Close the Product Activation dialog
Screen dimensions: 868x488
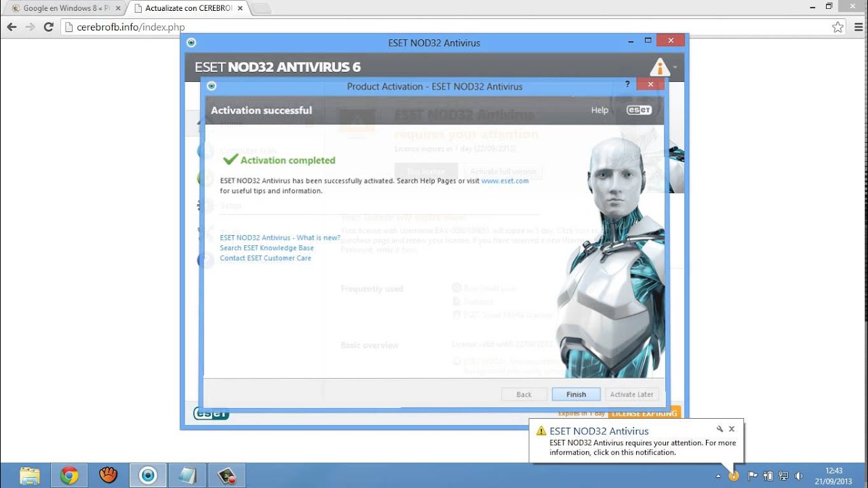(650, 84)
